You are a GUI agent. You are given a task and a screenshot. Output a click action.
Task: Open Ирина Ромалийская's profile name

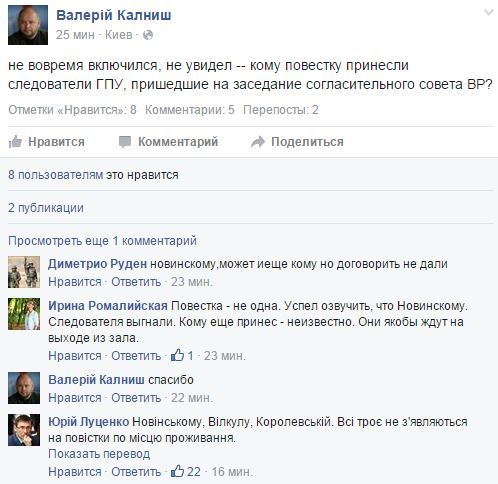[108, 306]
